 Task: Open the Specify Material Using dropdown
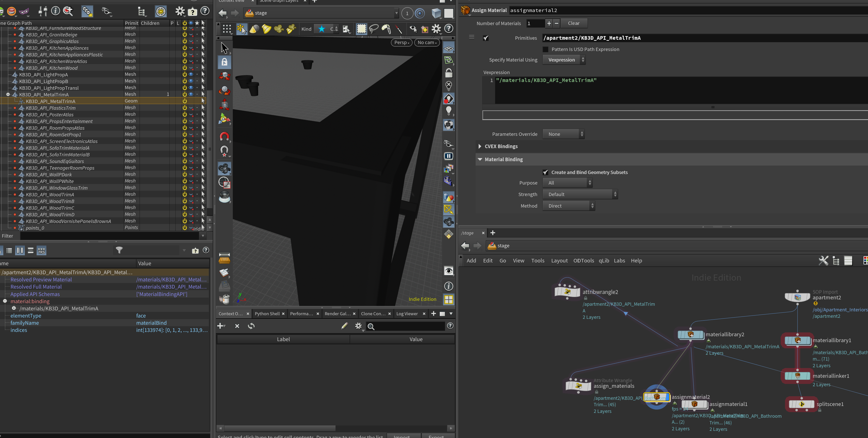(564, 60)
